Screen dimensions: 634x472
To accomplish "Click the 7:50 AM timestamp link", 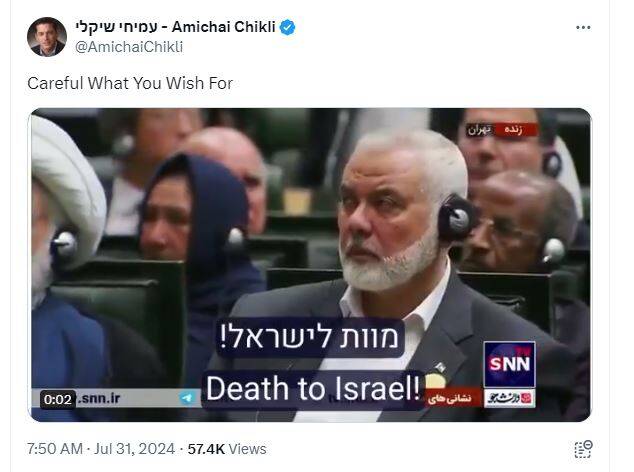I will coord(55,449).
